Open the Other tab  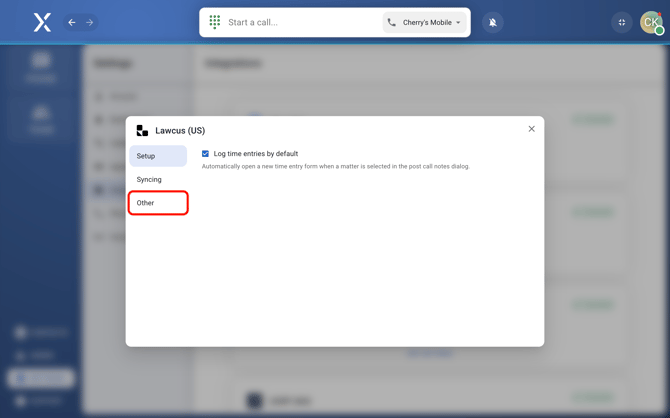[x=146, y=203]
